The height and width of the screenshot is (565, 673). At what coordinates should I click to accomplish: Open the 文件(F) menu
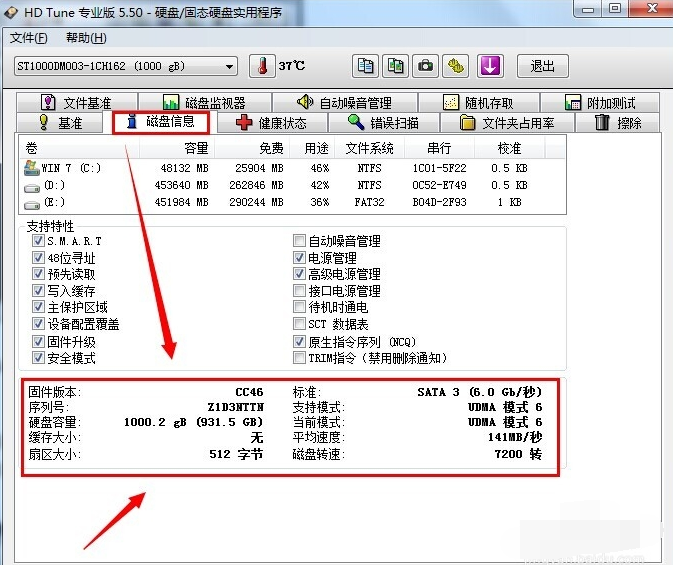point(28,38)
